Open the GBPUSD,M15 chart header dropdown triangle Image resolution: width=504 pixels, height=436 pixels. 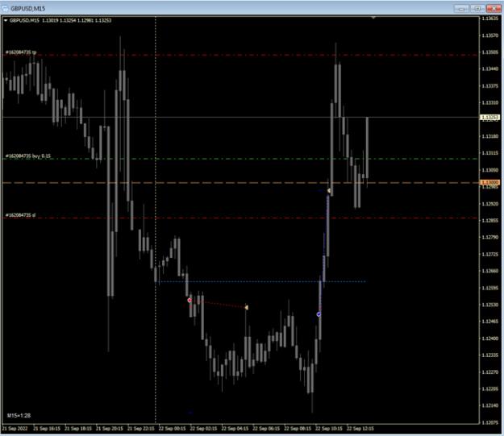click(x=6, y=20)
